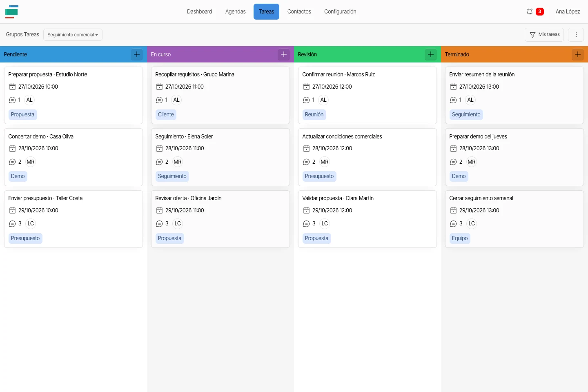Screen dimensions: 588x392
Task: Click the Cliente tag on Recopilar requisitos card
Action: (166, 115)
